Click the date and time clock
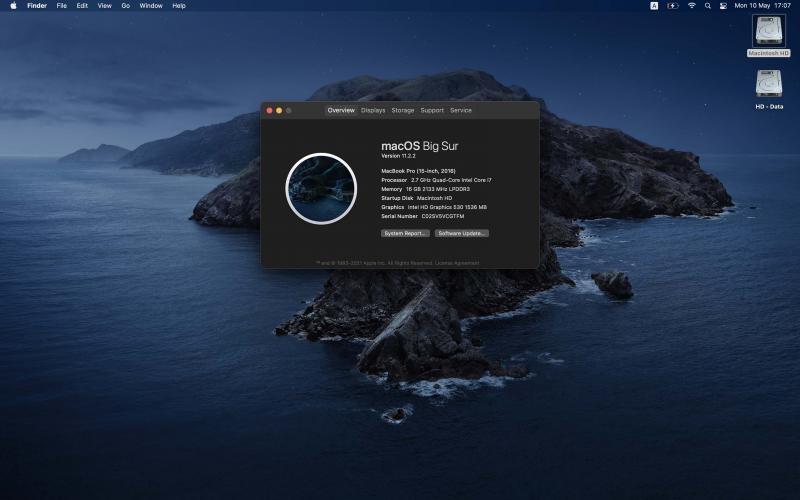The width and height of the screenshot is (800, 500). tap(762, 6)
